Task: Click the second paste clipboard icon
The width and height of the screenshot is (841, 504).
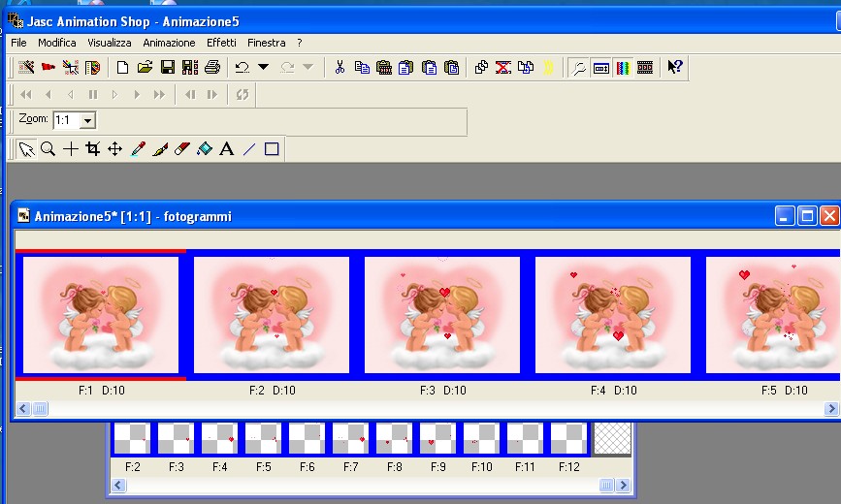Action: (406, 67)
